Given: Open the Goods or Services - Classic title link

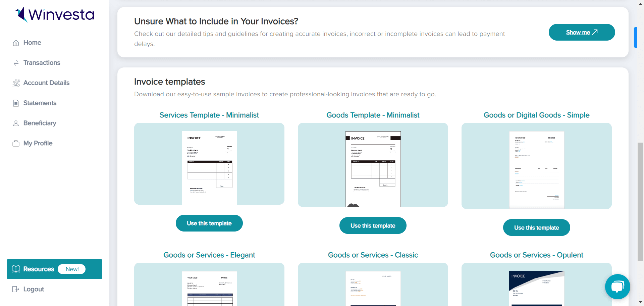Looking at the screenshot, I should [373, 255].
